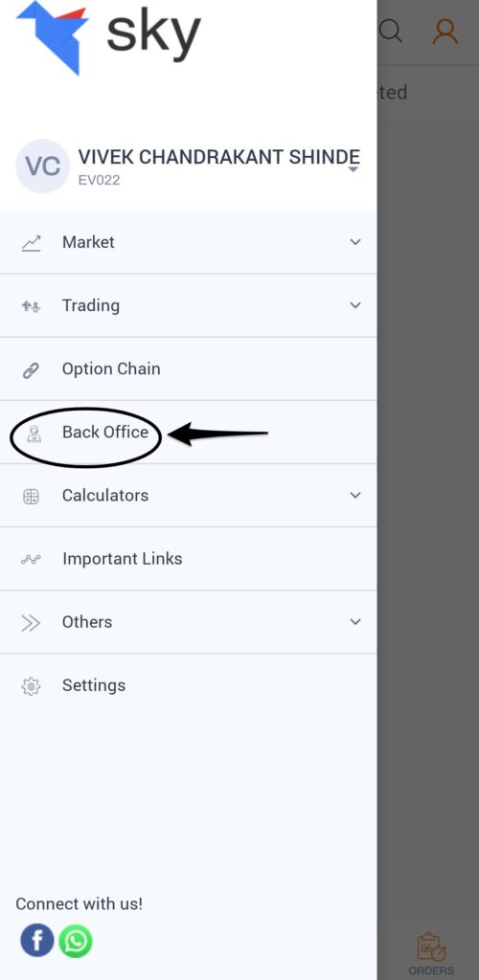Click the Settings gear icon
This screenshot has height=980, width=479.
[31, 685]
